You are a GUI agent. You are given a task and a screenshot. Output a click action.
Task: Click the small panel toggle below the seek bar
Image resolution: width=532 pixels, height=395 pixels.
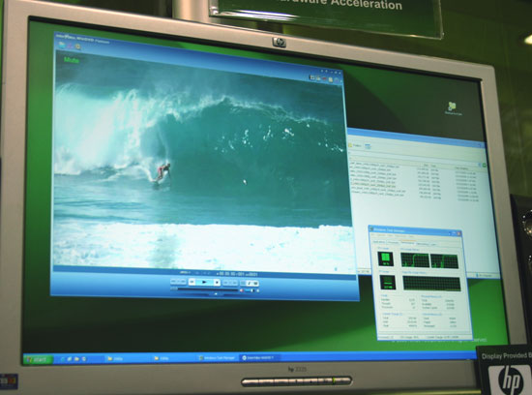pyautogui.click(x=216, y=293)
